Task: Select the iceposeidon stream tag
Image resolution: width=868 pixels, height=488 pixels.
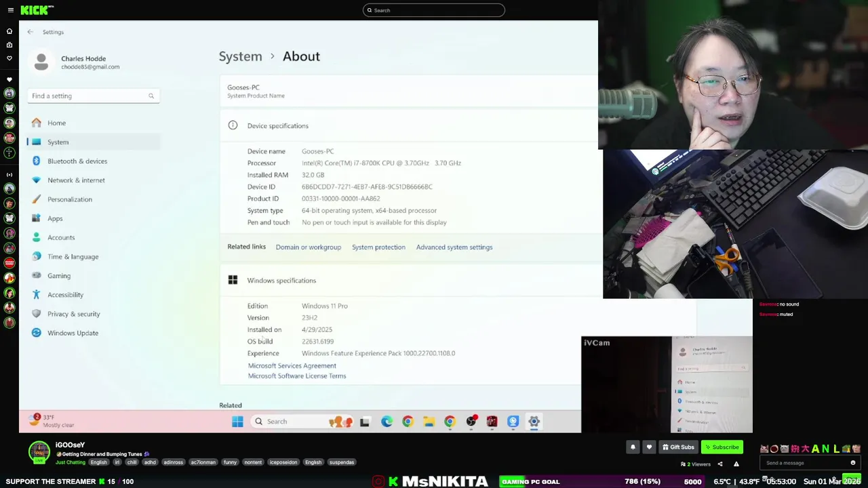Action: pyautogui.click(x=283, y=462)
